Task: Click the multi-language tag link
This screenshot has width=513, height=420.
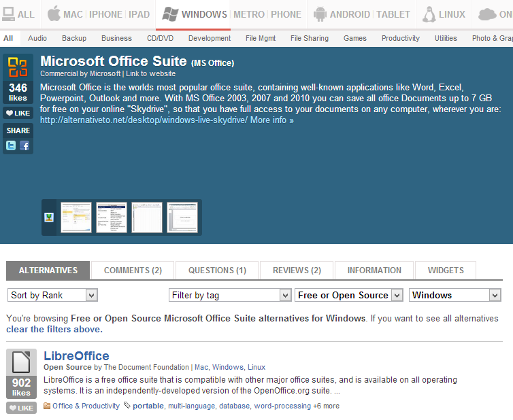Action: [x=191, y=406]
